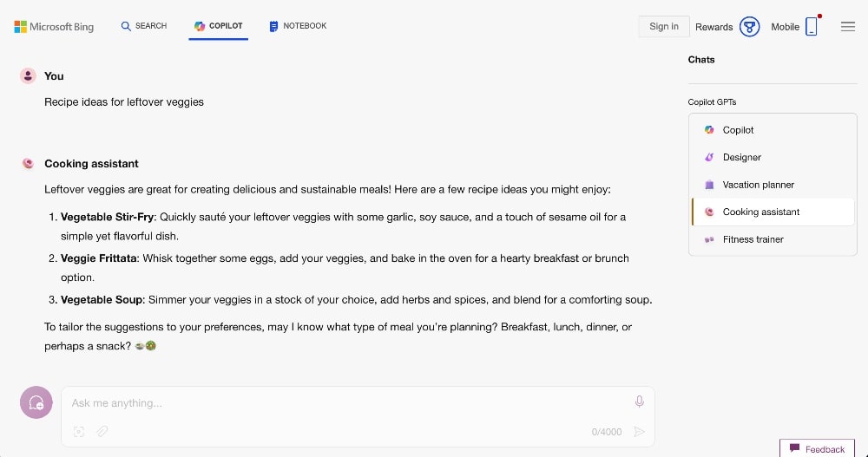The image size is (868, 457).
Task: Click the add image screenshot icon
Action: click(x=79, y=431)
